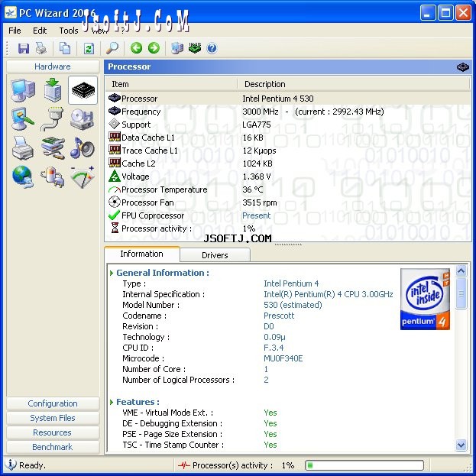Click the system computers toolbar icon
The width and height of the screenshot is (476, 476).
tap(177, 48)
